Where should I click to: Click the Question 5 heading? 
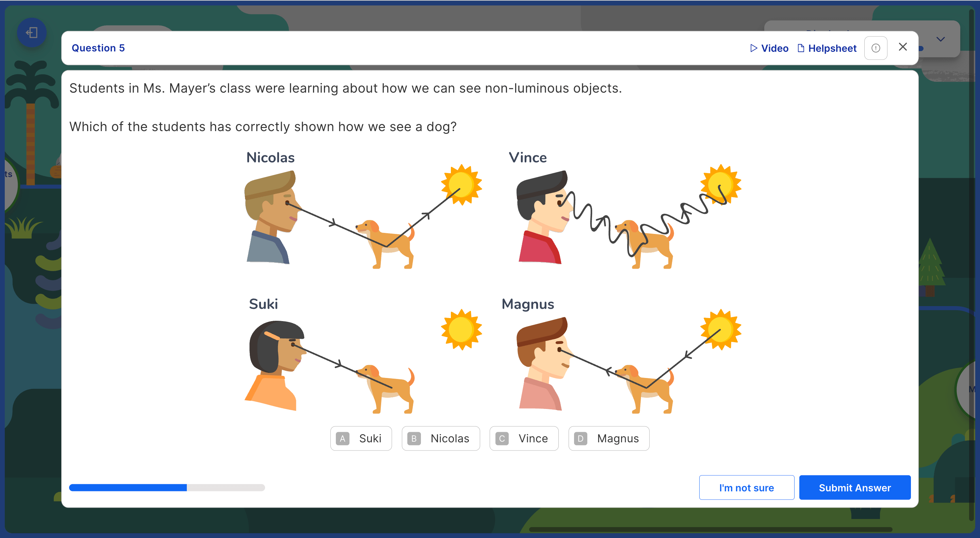pos(98,48)
